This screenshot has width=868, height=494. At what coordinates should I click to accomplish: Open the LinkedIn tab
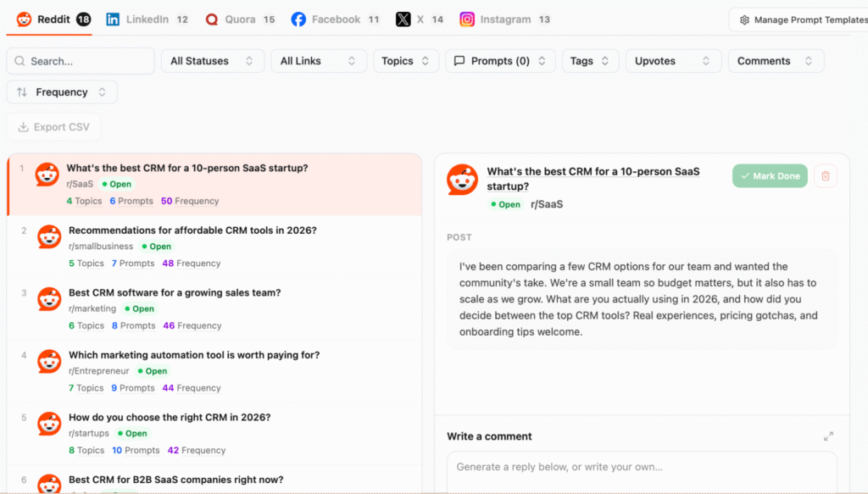pyautogui.click(x=147, y=19)
